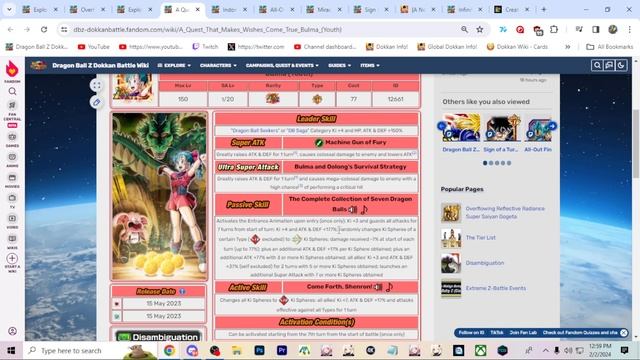Play the Active Skill speaker audio icon
Screen dimensions: 640x360
tap(378, 287)
